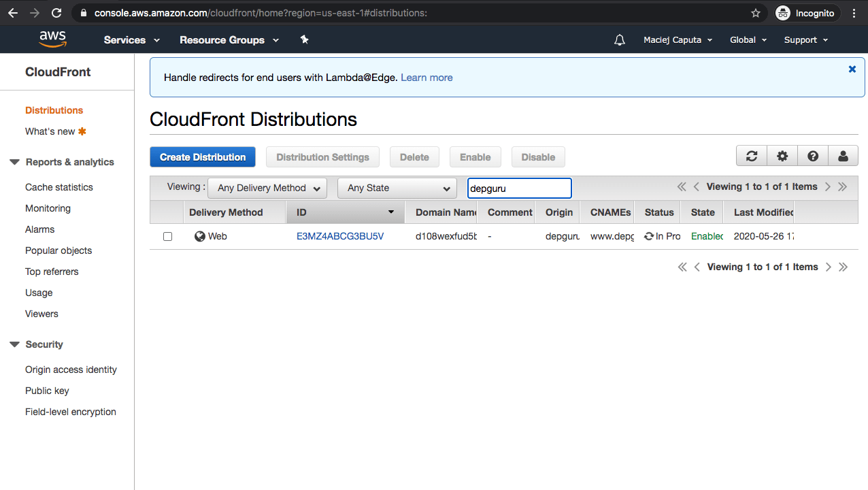This screenshot has height=490, width=868.
Task: Dismiss the Lambda@Edge info banner
Action: tap(852, 69)
